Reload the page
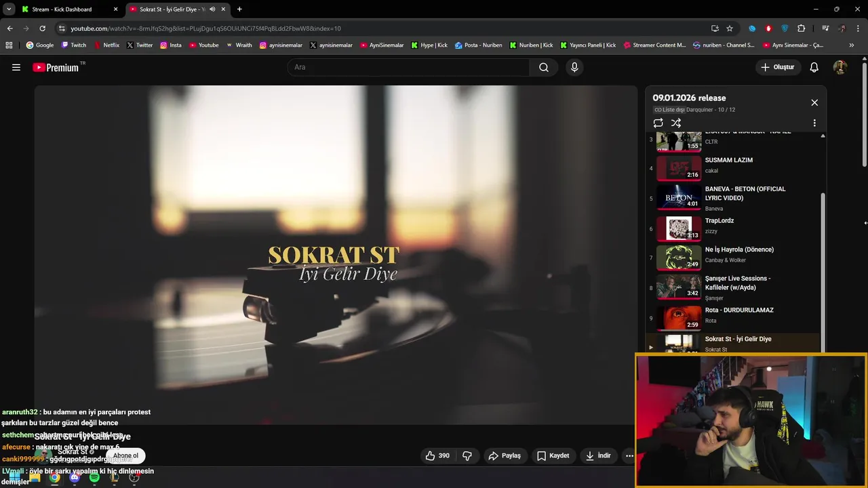868x488 pixels. 42,28
